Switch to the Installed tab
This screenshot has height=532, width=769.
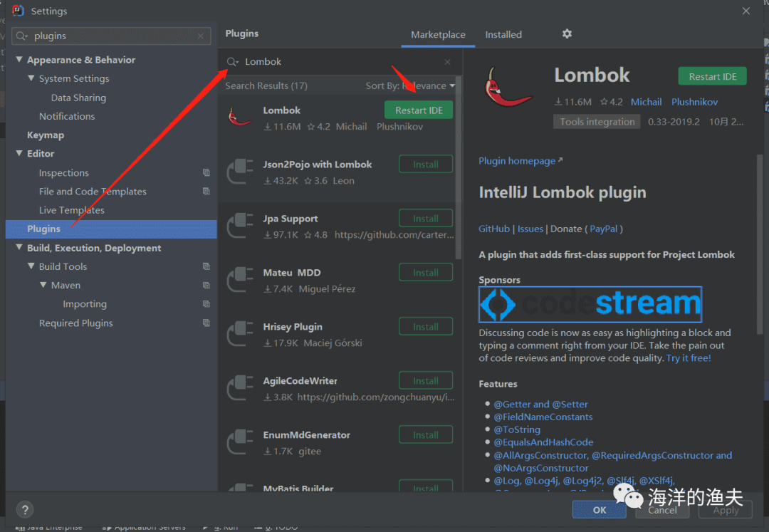pyautogui.click(x=503, y=35)
